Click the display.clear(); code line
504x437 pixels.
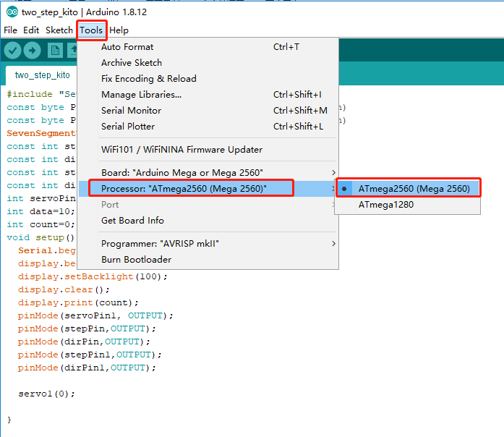point(64,289)
